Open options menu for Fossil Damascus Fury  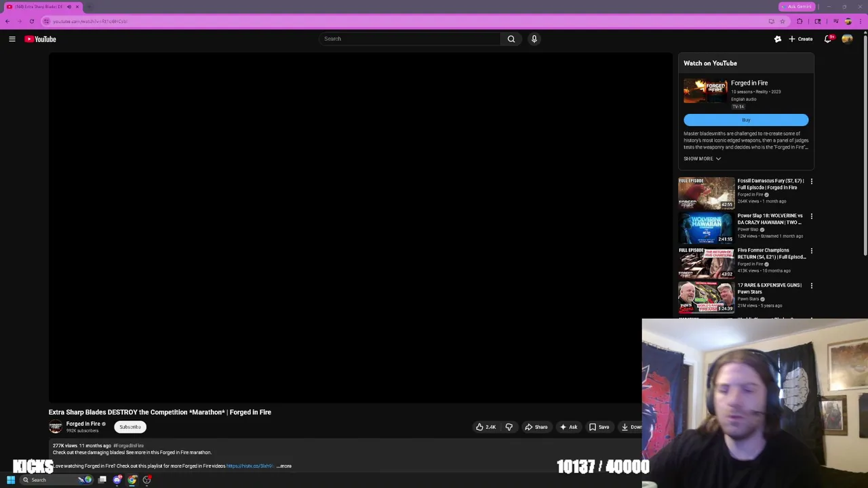pos(812,182)
